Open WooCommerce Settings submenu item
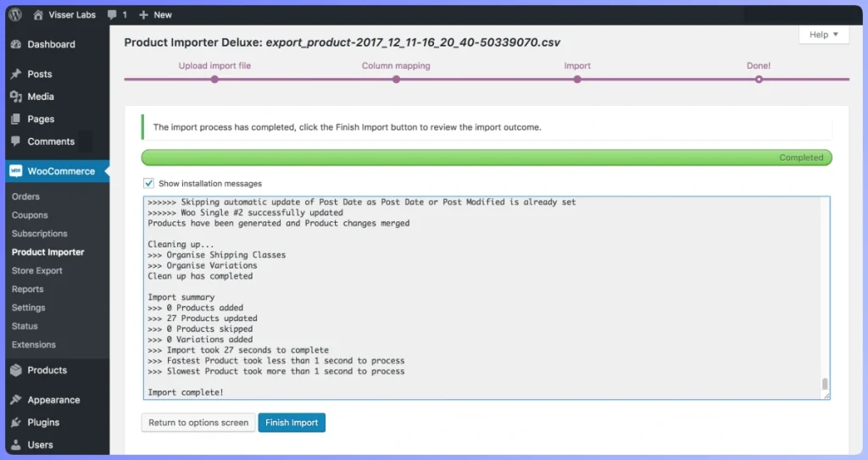This screenshot has height=460, width=868. click(x=28, y=308)
